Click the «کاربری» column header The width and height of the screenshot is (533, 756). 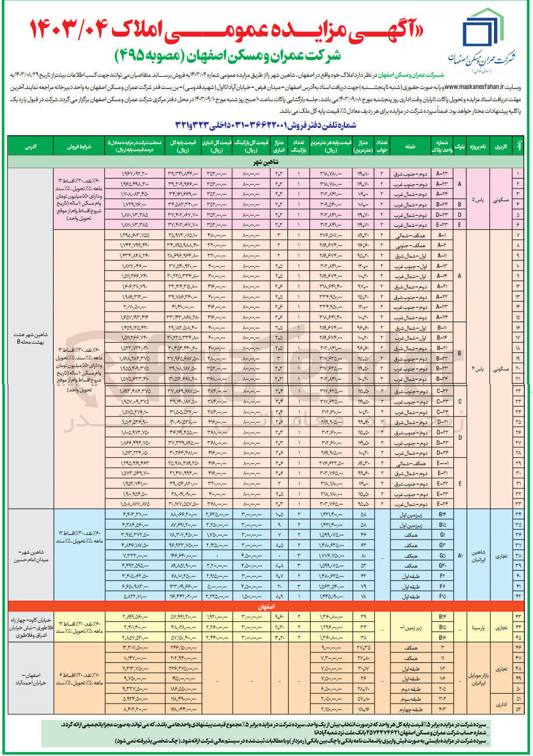point(500,145)
